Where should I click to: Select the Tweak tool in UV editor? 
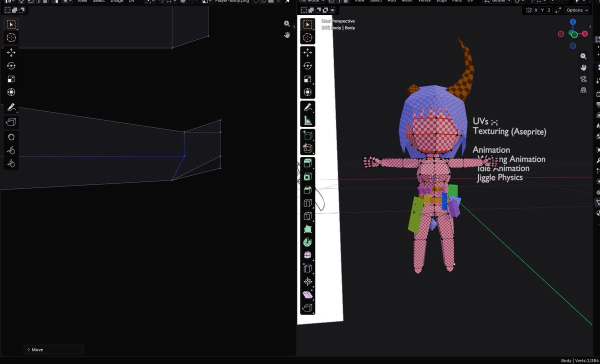11,24
